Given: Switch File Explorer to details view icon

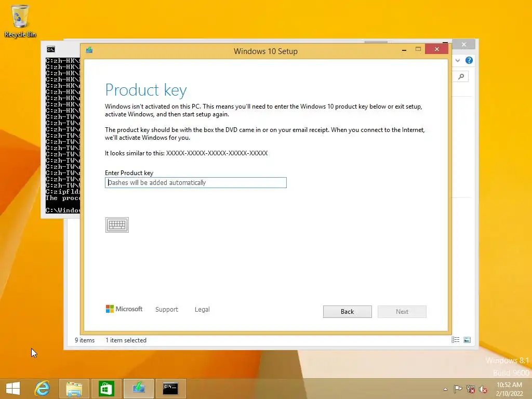Looking at the screenshot, I should tap(455, 340).
